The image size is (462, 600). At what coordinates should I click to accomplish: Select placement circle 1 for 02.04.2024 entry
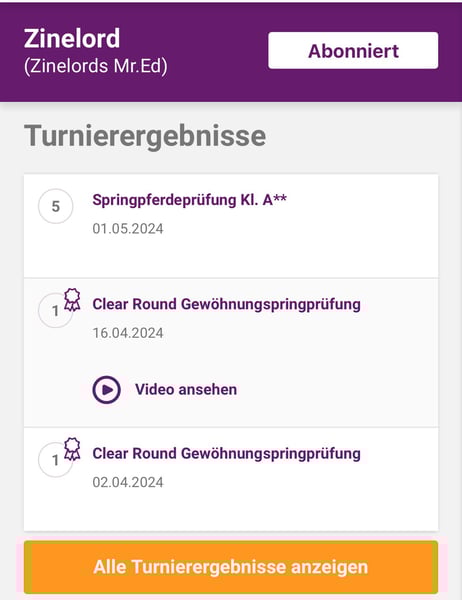56,460
